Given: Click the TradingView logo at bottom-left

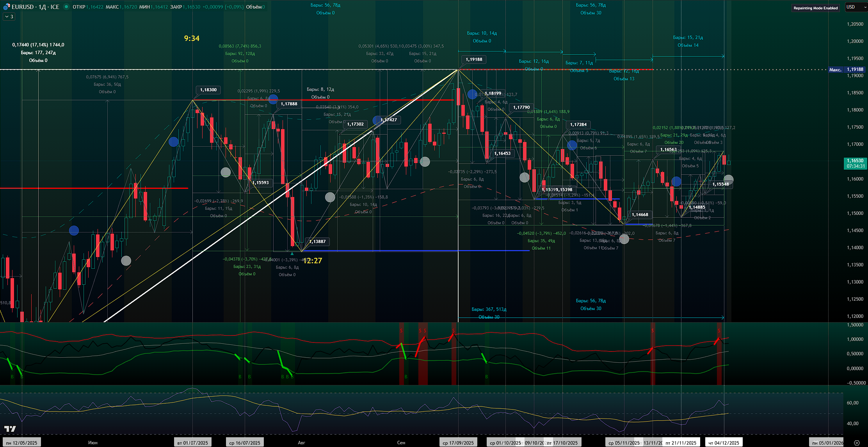Looking at the screenshot, I should (10, 429).
